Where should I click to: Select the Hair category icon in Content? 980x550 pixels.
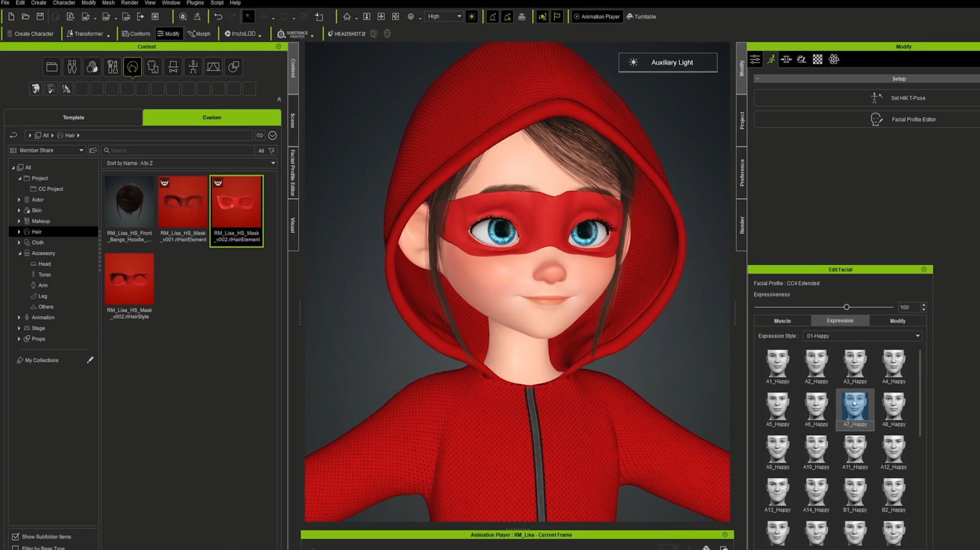(x=132, y=67)
